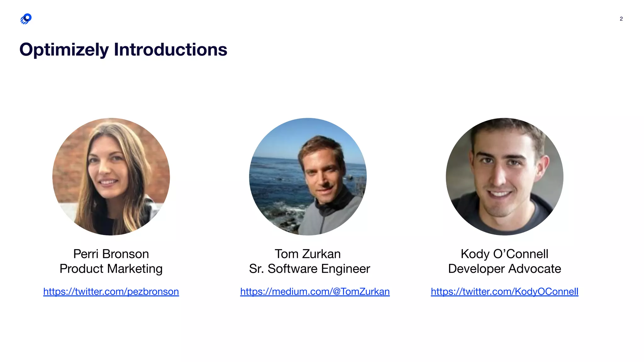The width and height of the screenshot is (644, 362).
Task: Click the Product Marketing job title
Action: point(111,269)
